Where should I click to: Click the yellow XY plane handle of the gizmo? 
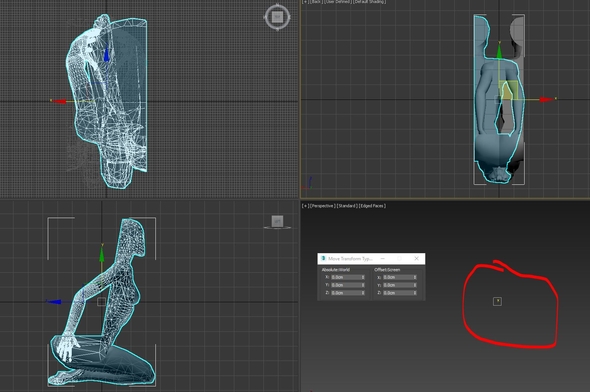(x=508, y=90)
